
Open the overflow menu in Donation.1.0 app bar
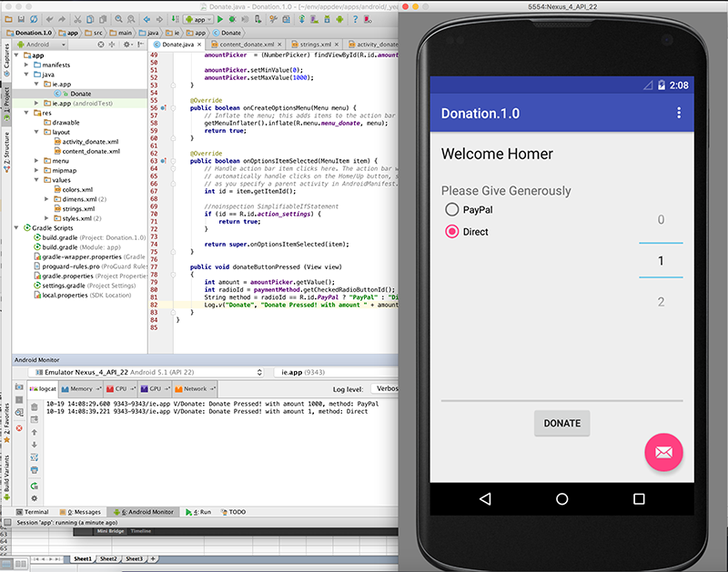click(679, 113)
